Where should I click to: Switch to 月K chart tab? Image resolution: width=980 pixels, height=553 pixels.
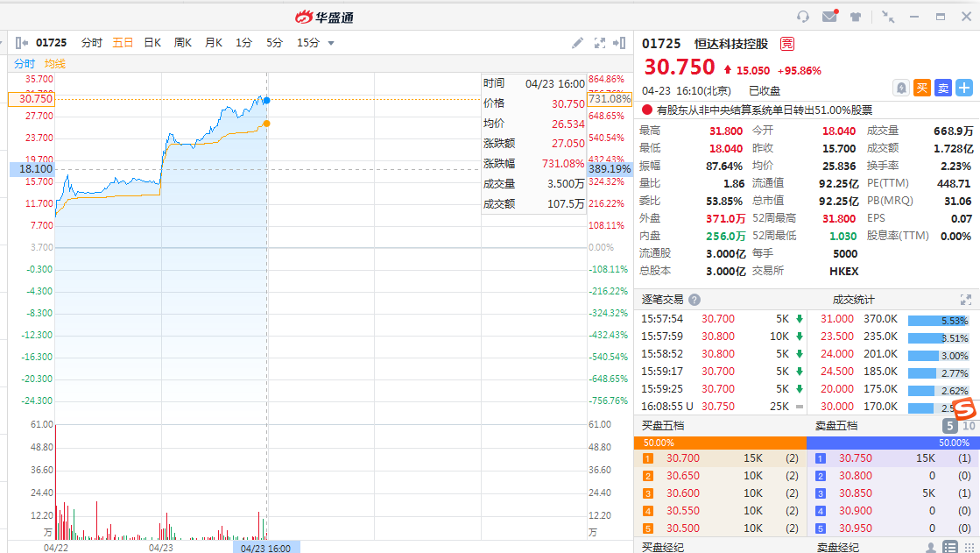pos(214,43)
